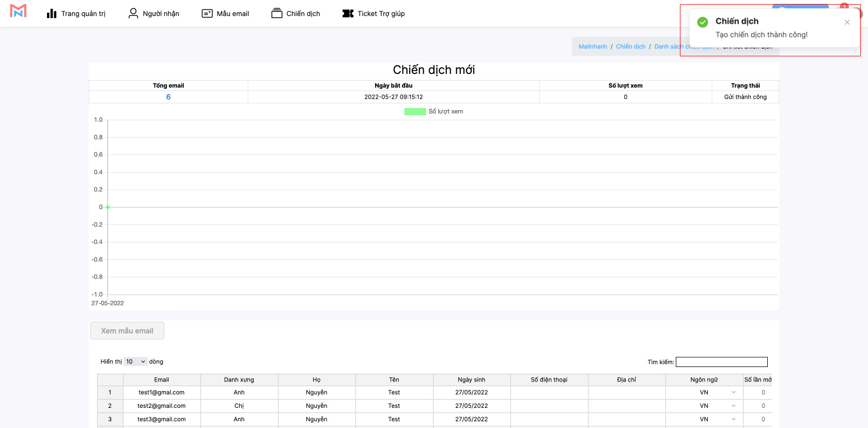The width and height of the screenshot is (868, 428).
Task: Open the Hiển thị rows count dropdown
Action: 135,362
